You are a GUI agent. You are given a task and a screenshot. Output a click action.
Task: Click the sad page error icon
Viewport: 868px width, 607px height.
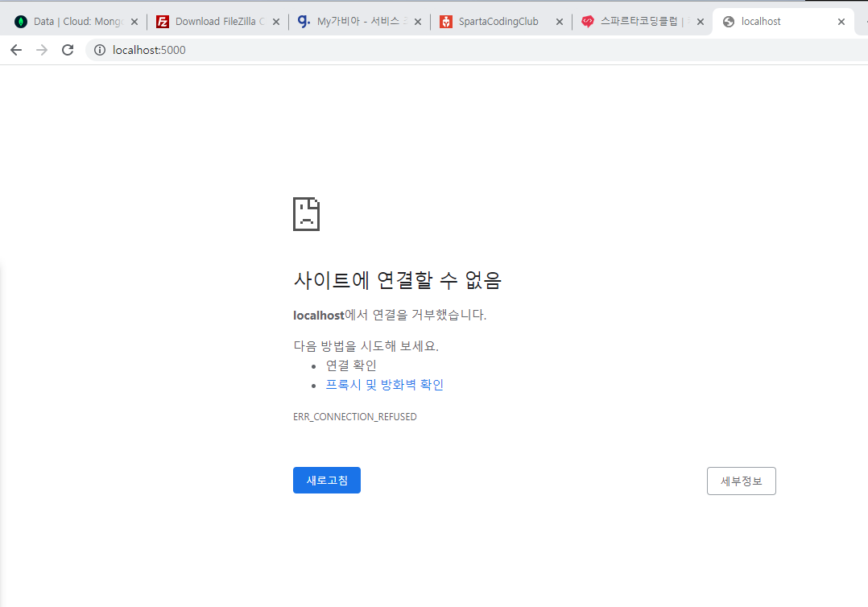[x=306, y=214]
